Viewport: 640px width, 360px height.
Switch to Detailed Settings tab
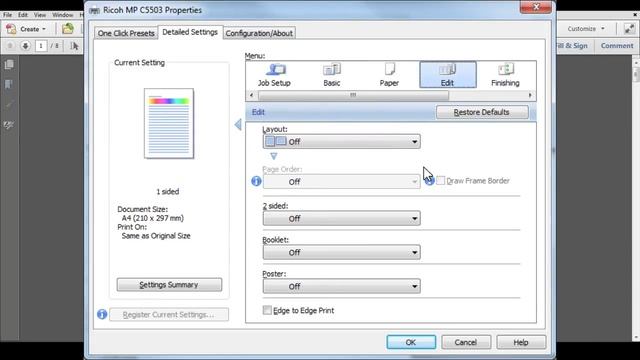[x=190, y=32]
